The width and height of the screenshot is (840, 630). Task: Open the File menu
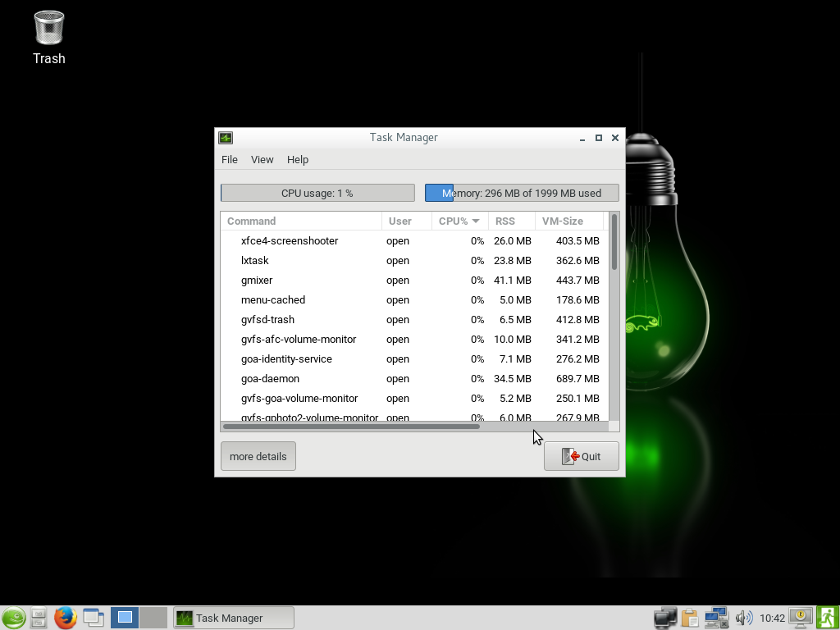click(230, 160)
